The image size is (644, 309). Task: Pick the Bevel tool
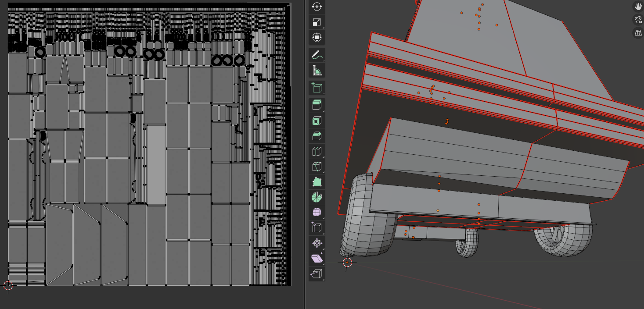click(x=317, y=136)
